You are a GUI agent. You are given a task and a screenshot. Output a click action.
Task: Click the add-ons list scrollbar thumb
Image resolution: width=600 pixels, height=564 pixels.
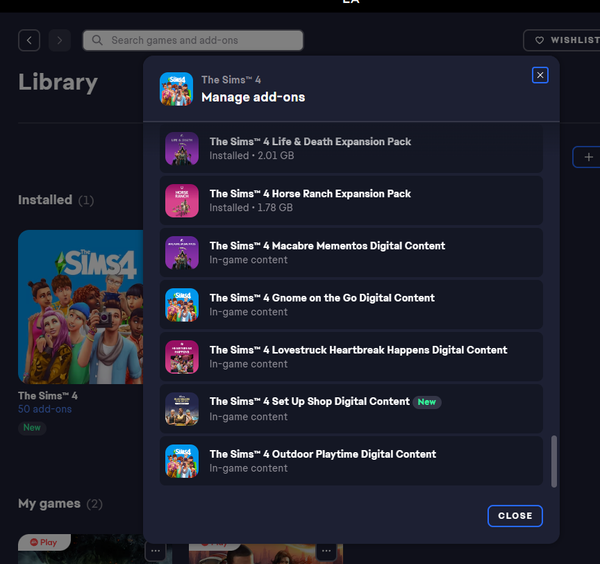click(x=554, y=461)
